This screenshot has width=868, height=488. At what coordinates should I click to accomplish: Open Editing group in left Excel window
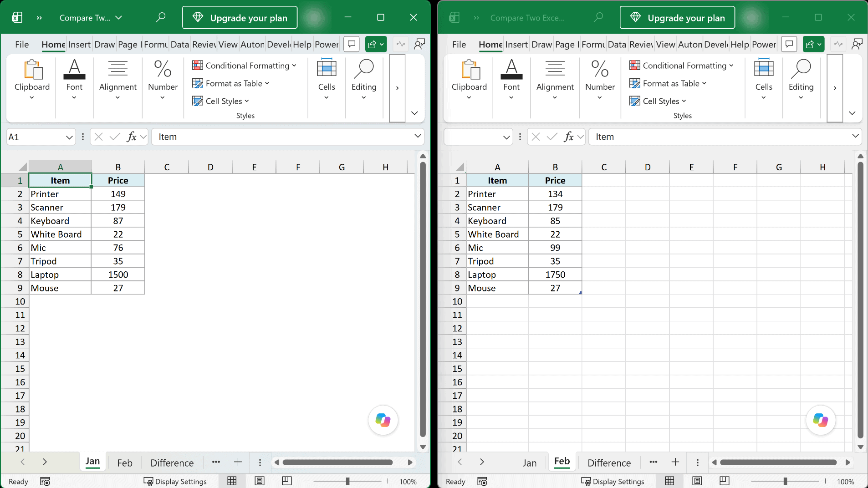pos(364,80)
